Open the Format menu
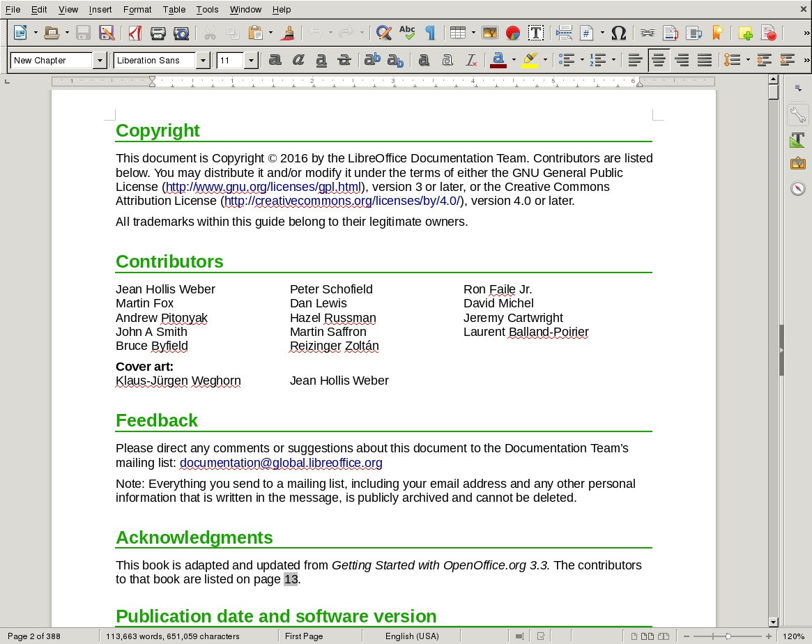This screenshot has height=644, width=812. pyautogui.click(x=137, y=9)
